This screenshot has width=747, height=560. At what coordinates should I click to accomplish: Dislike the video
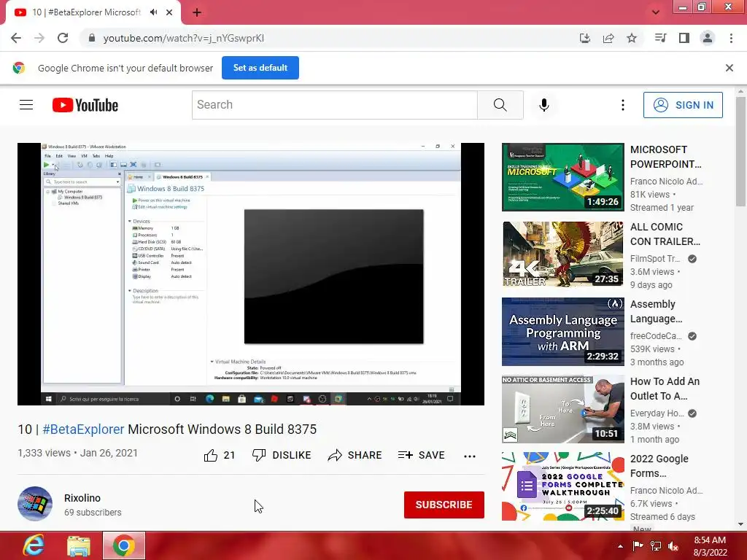click(282, 455)
